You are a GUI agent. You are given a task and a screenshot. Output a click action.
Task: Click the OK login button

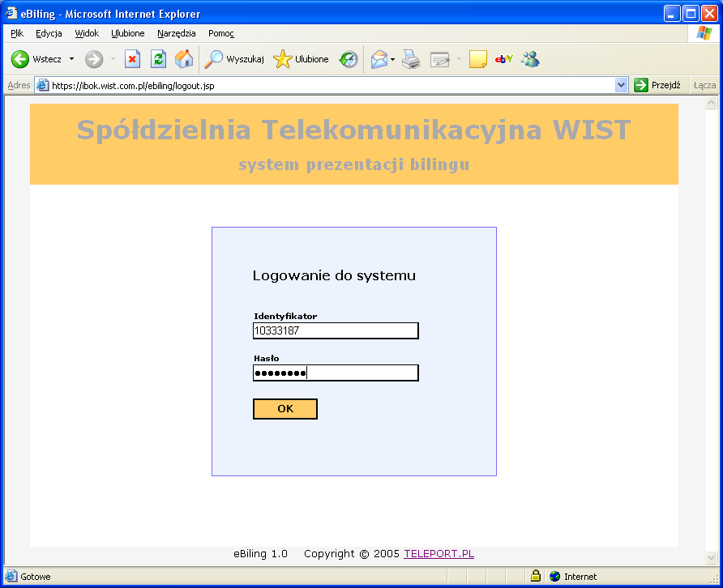point(285,409)
